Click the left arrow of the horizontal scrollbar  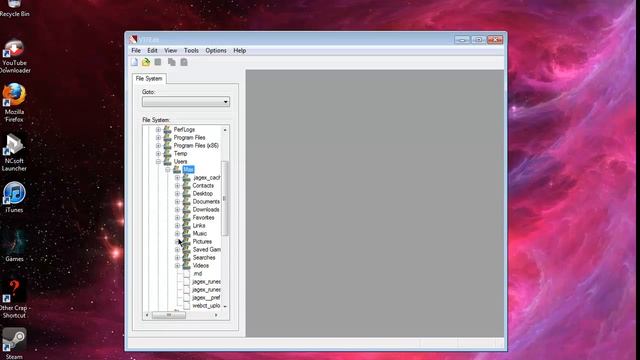[147, 315]
